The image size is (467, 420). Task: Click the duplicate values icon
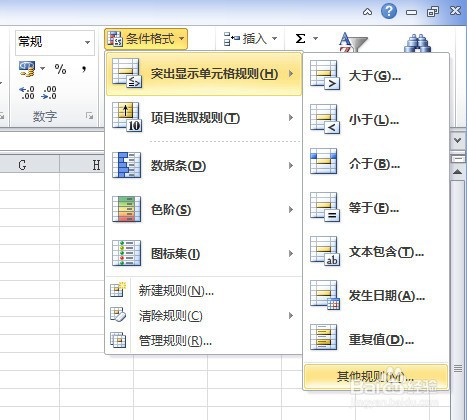click(x=323, y=337)
